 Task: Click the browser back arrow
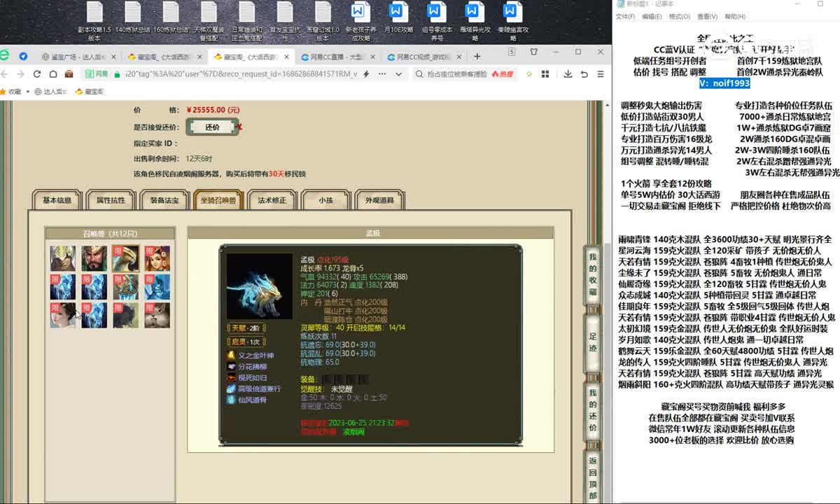(4, 73)
